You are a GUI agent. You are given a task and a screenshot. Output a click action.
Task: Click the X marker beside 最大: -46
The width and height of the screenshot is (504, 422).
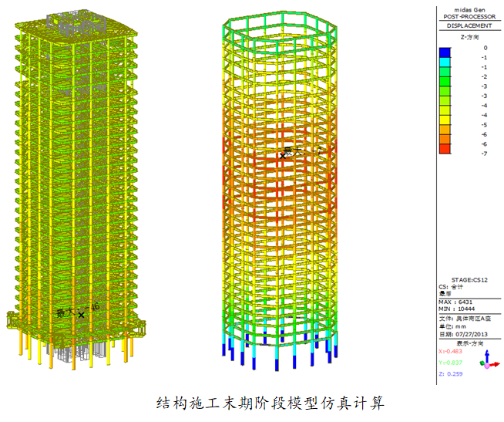pyautogui.click(x=82, y=315)
